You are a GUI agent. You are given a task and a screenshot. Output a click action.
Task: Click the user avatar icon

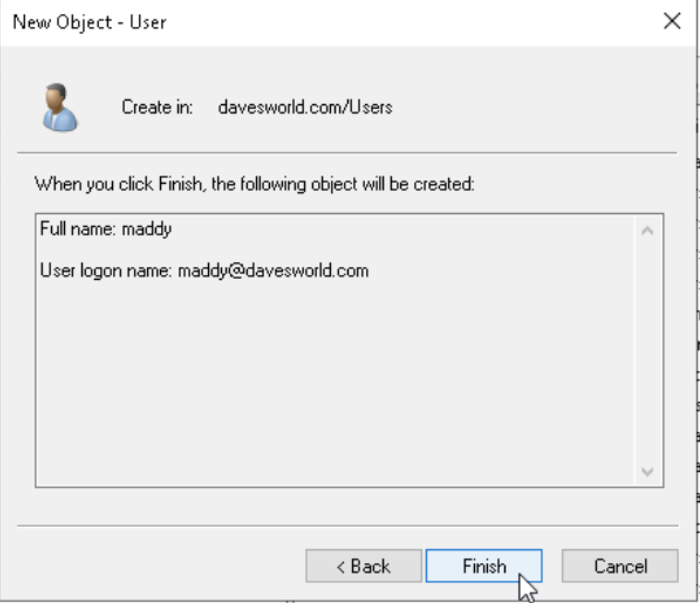point(60,108)
